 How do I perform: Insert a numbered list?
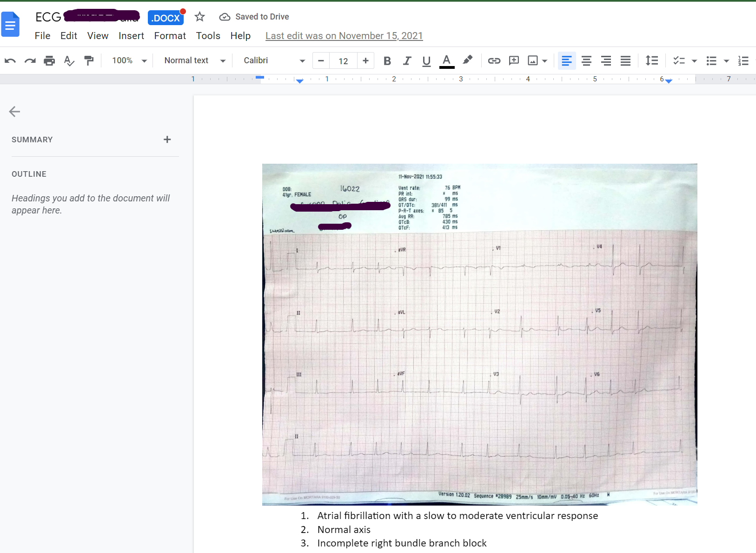(743, 60)
